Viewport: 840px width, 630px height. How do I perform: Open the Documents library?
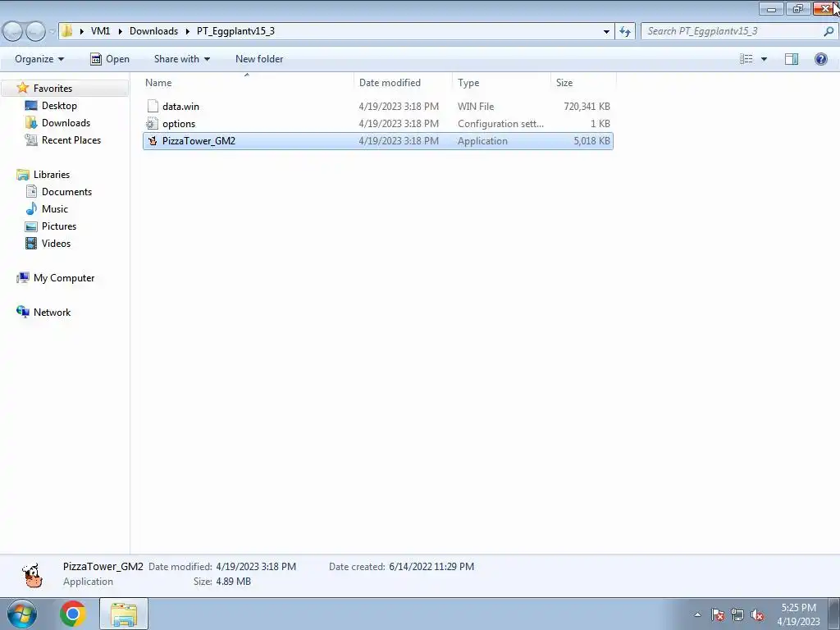point(67,192)
